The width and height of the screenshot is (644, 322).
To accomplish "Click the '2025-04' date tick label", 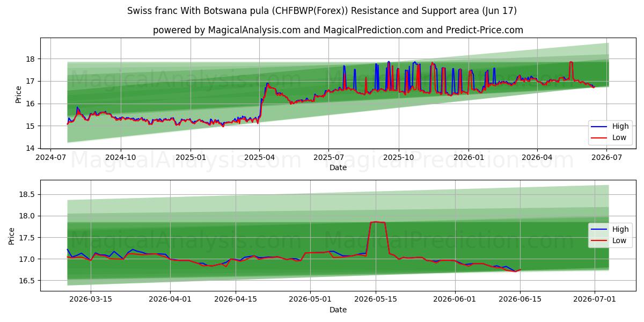I will (x=259, y=158).
